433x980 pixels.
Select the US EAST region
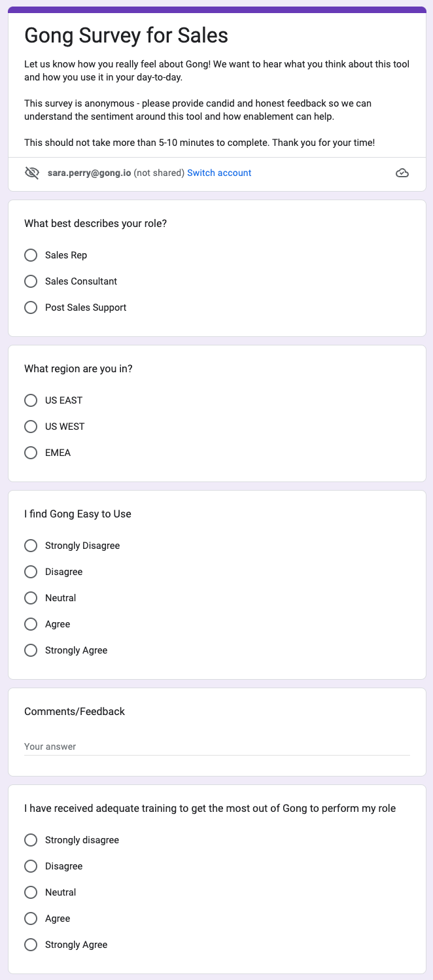pos(31,400)
